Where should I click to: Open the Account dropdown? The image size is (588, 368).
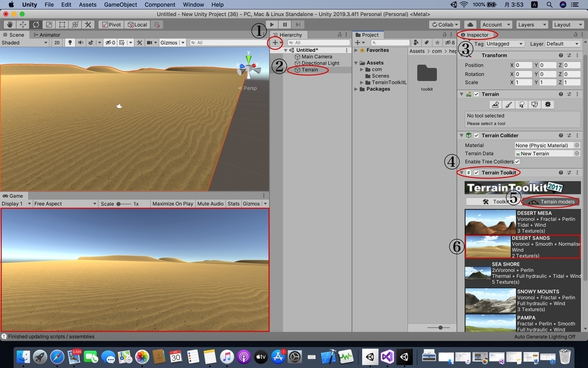click(496, 25)
